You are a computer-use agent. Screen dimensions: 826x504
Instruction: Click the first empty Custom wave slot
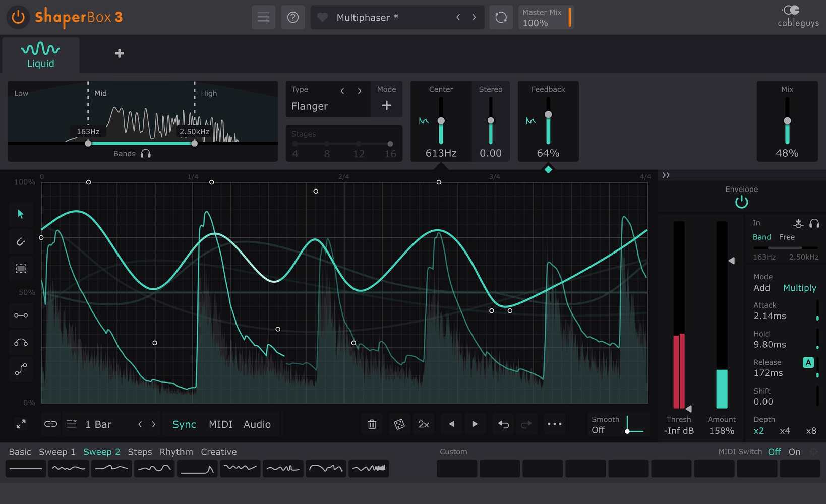coord(456,468)
